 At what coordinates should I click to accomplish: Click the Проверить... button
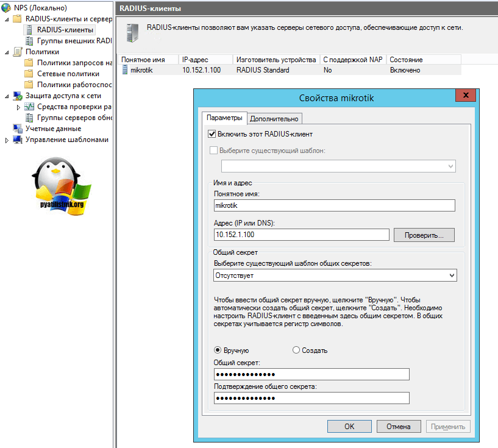coord(424,235)
